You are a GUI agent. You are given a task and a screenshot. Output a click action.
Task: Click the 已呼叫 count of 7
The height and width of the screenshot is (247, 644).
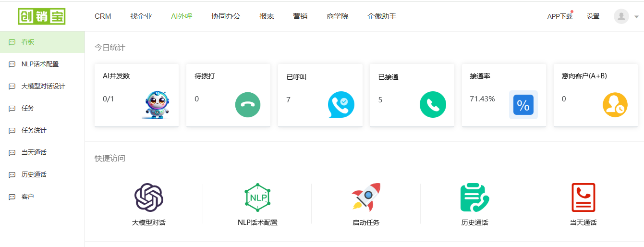(x=288, y=100)
